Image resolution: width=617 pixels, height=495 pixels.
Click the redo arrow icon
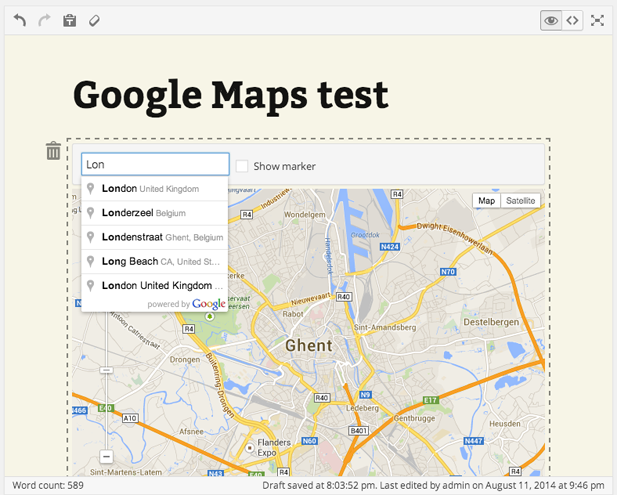[44, 20]
